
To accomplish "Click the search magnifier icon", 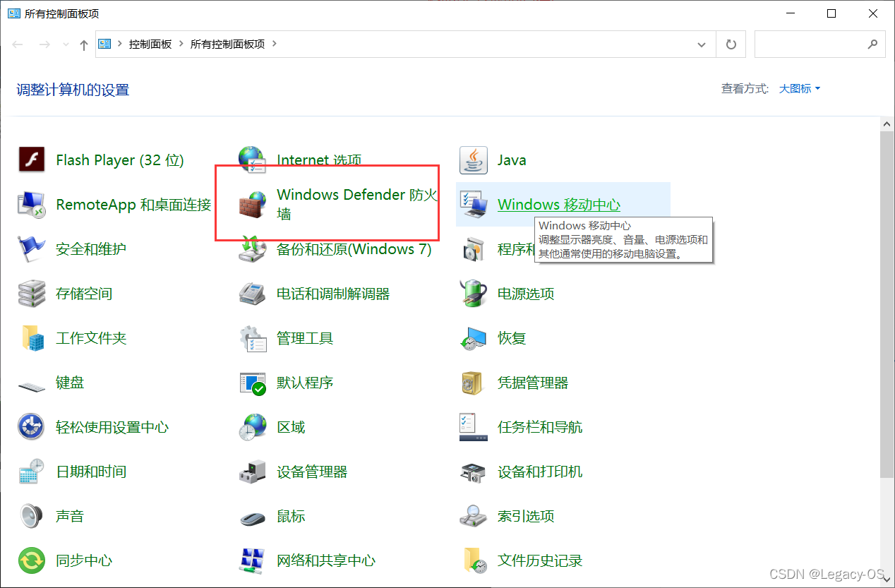I will click(x=872, y=44).
